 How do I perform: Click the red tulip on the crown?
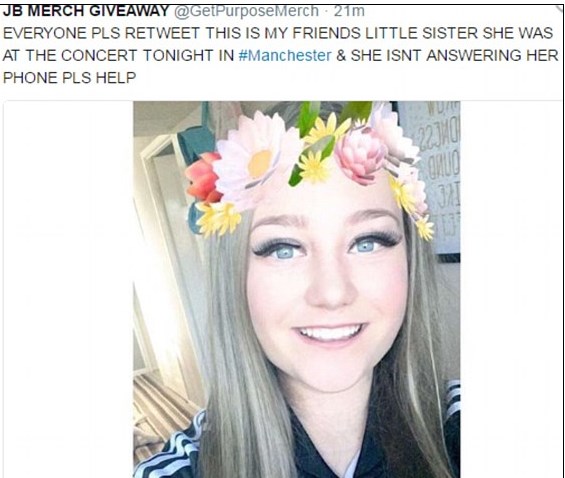coord(203,178)
